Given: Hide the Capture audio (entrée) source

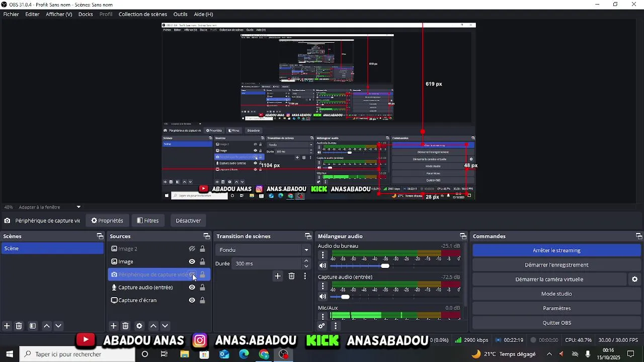Looking at the screenshot, I should 192,288.
